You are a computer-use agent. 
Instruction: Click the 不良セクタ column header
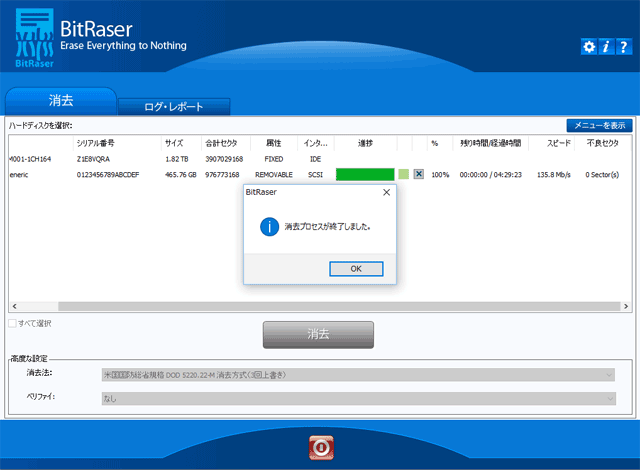(x=602, y=143)
